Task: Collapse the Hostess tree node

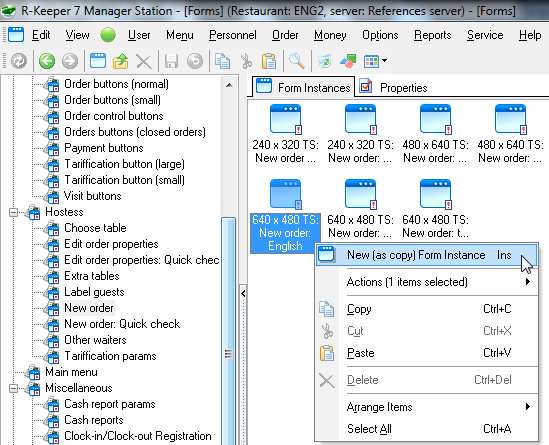Action: [x=13, y=212]
